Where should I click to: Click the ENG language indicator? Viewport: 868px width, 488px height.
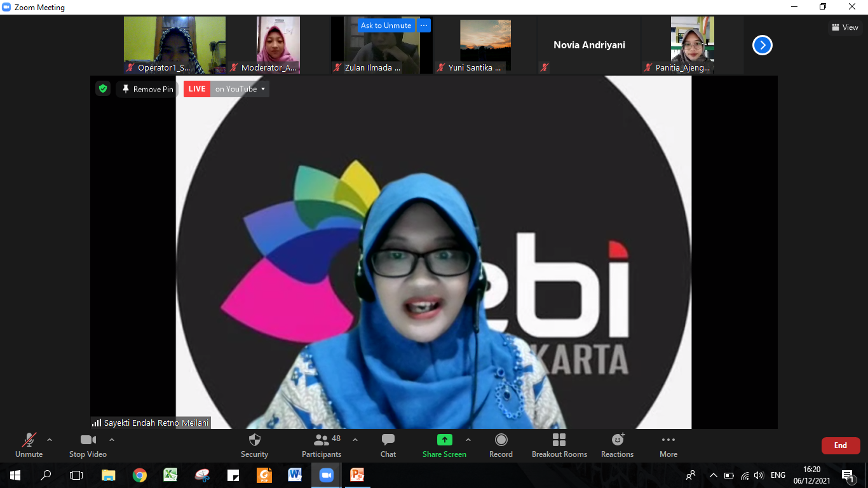[778, 475]
